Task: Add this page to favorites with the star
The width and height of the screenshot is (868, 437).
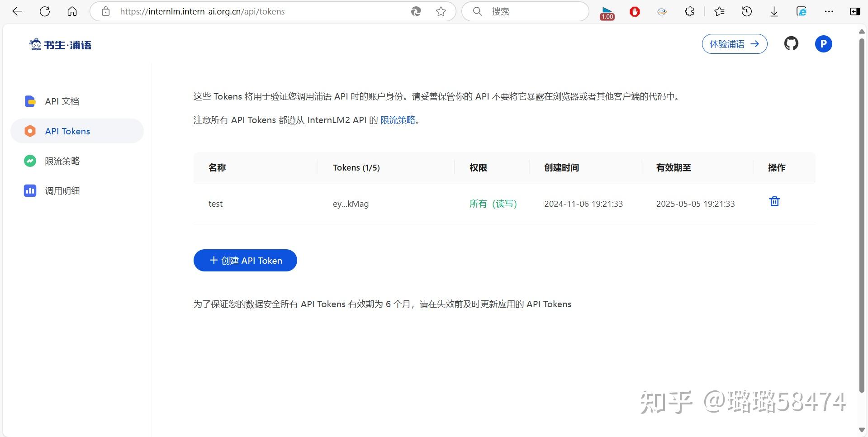Action: [441, 11]
